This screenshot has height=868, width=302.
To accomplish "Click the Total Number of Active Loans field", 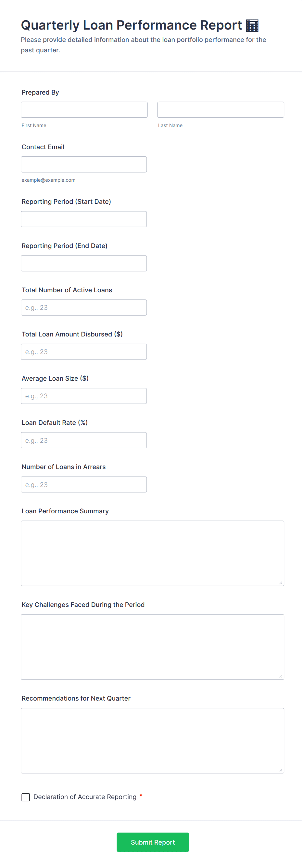I will tap(84, 307).
